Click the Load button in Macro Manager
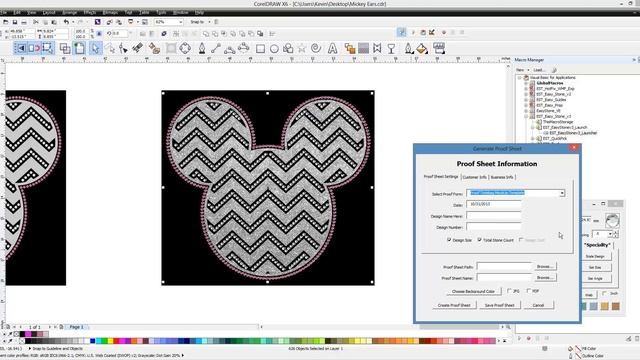The image size is (640, 360). pos(539,70)
